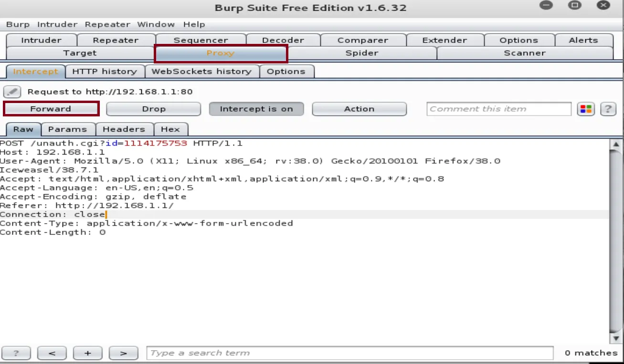Switch to the Params view tab
Viewport: 624px width, 364px height.
[x=68, y=129]
